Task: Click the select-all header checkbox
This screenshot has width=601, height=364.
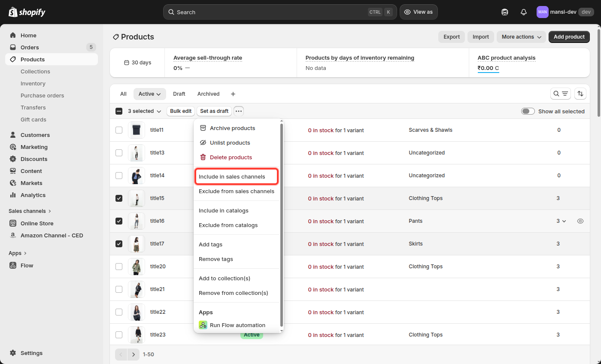Action: point(119,111)
